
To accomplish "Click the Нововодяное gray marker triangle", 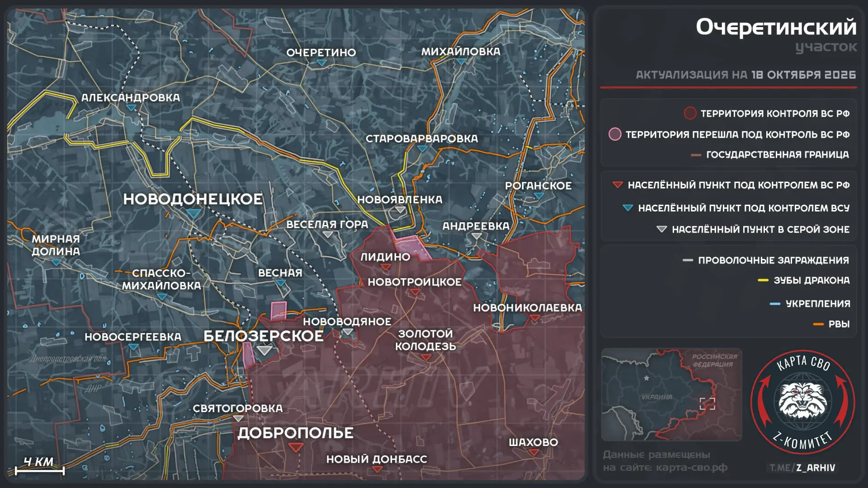I will [x=347, y=332].
